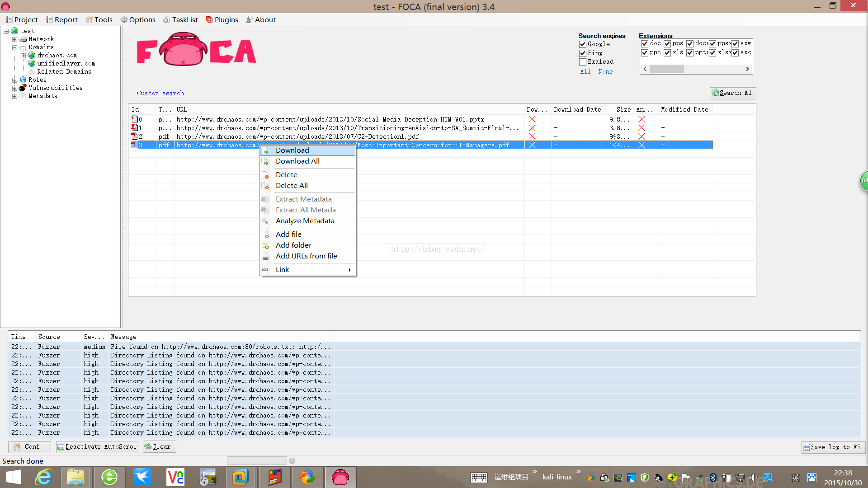Expand the Roles tree node

pyautogui.click(x=14, y=80)
